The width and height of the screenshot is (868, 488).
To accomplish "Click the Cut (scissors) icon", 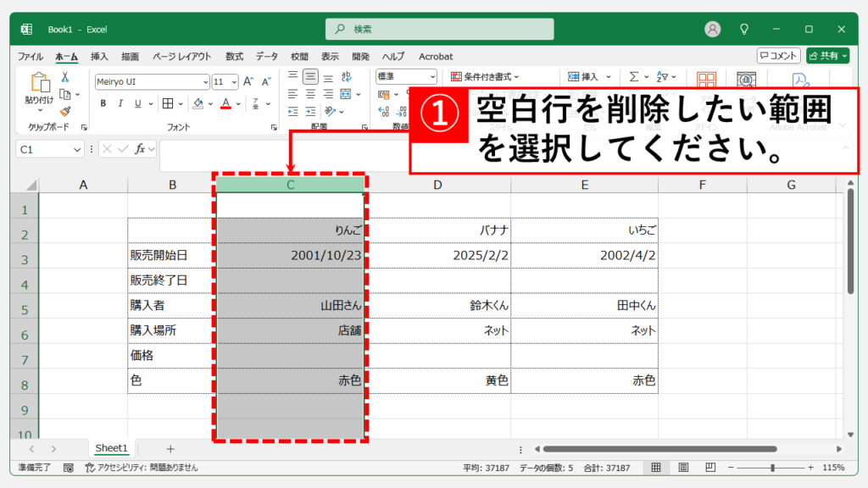I will (64, 79).
